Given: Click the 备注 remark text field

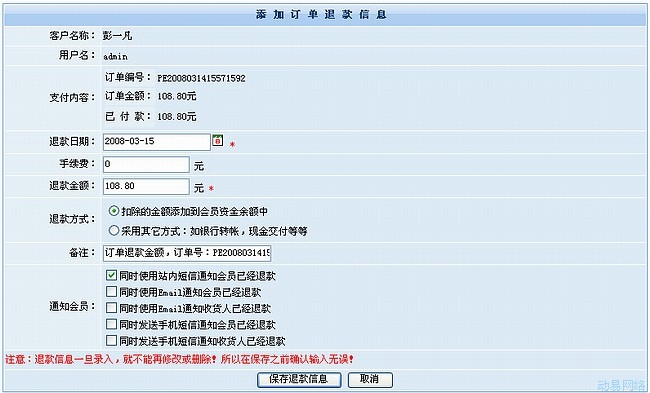Looking at the screenshot, I should coord(187,253).
